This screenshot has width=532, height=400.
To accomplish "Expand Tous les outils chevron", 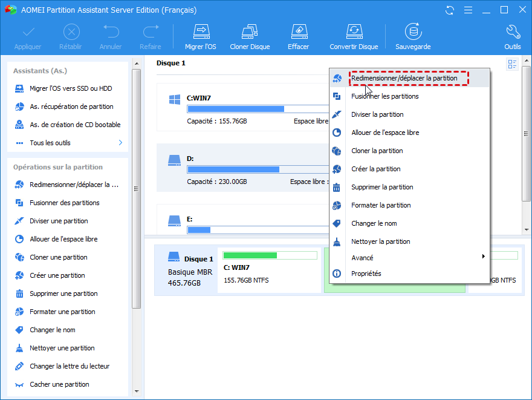I will [120, 143].
